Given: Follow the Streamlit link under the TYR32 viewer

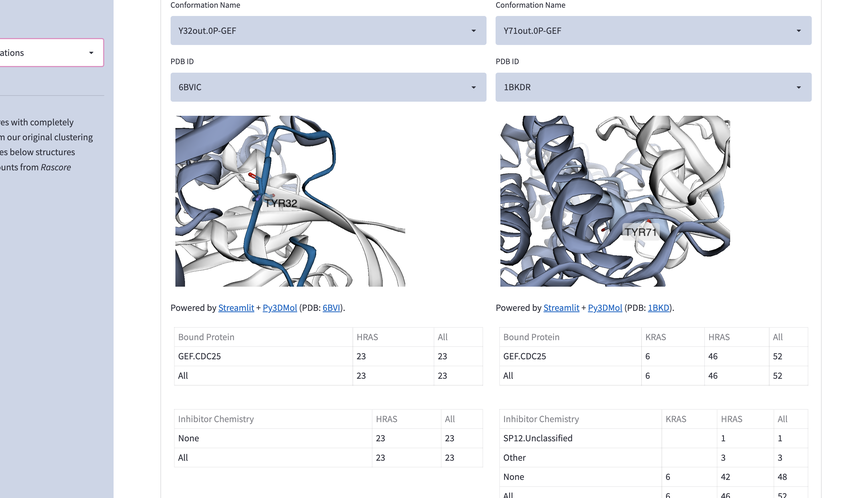Looking at the screenshot, I should tap(237, 308).
